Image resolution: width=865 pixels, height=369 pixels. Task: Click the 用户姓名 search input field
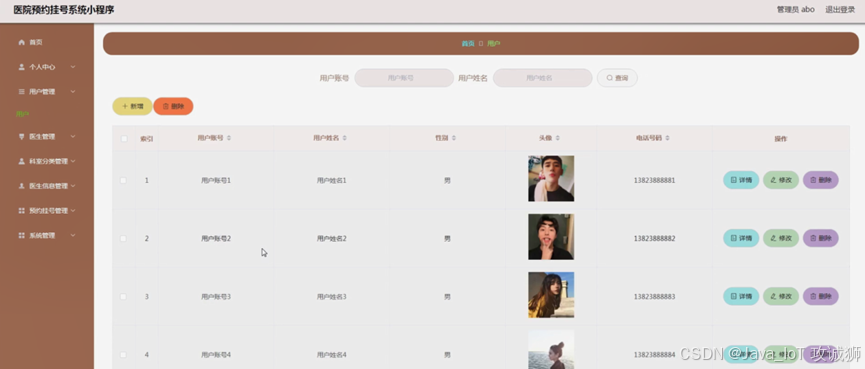point(542,78)
